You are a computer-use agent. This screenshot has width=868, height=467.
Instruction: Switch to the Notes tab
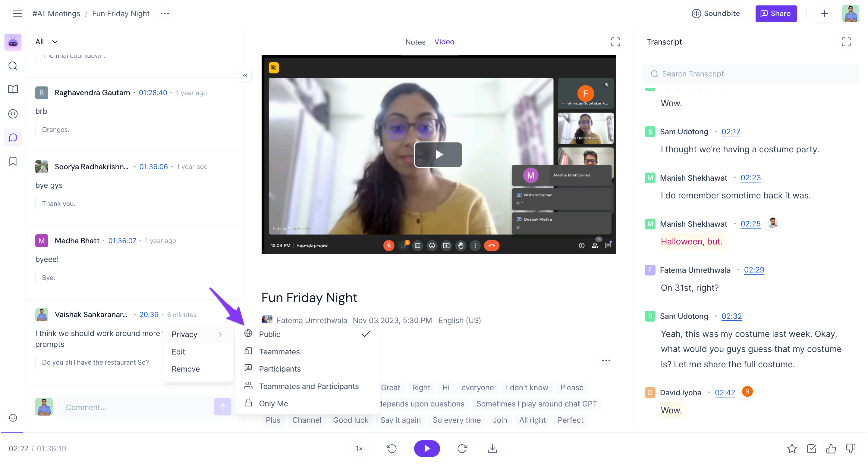(415, 42)
